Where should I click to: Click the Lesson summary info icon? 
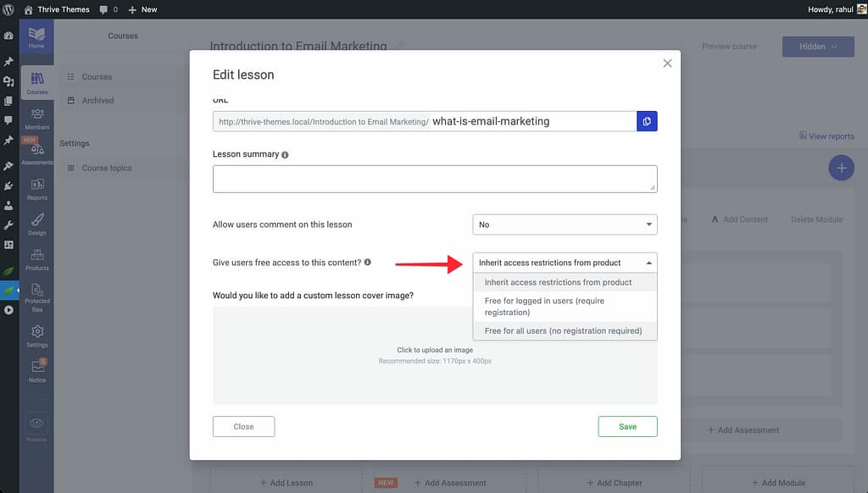(285, 155)
